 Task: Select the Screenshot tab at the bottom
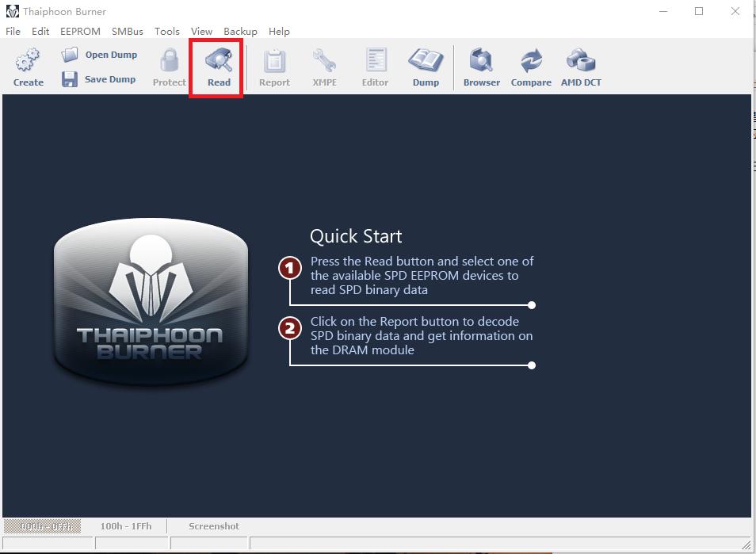click(x=213, y=526)
